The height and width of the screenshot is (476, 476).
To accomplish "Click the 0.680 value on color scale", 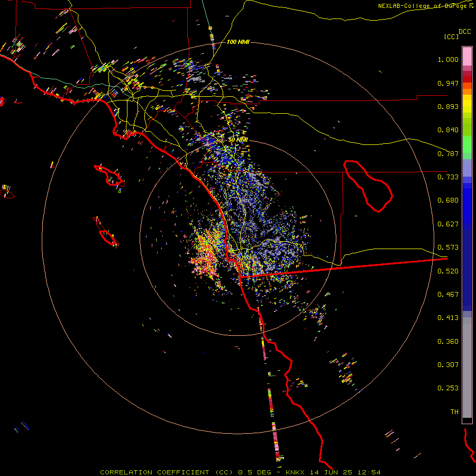I will [x=448, y=200].
